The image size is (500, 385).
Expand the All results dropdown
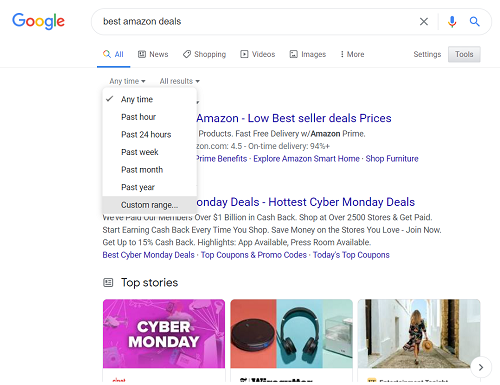[180, 81]
